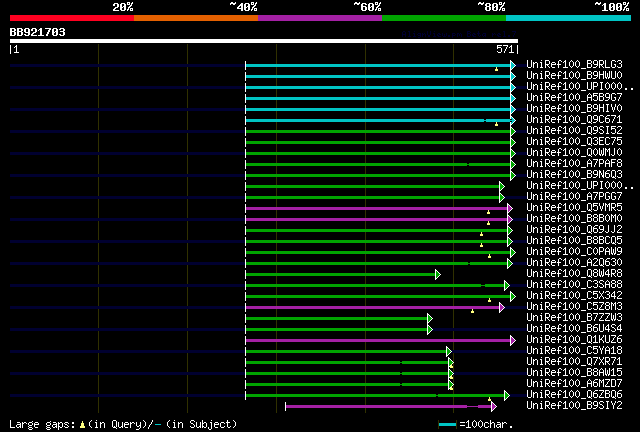640x432 pixels.
Task: Click the end arrowhead of UniRef100_A7PGG7 alignment
Action: (502, 198)
